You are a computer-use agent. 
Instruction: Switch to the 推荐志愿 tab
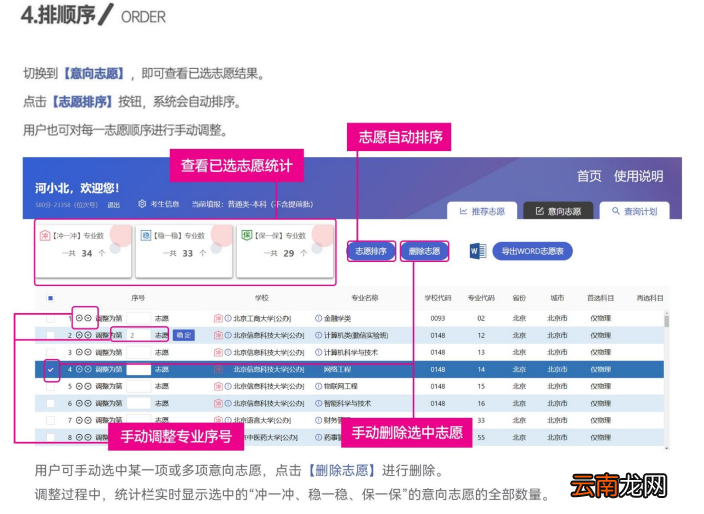[482, 211]
